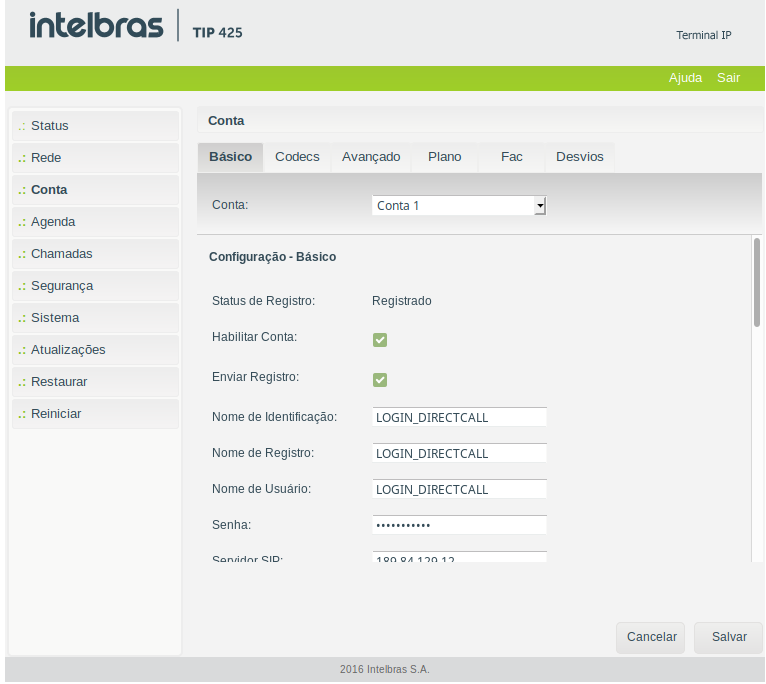Open the Ajuda link

(685, 78)
